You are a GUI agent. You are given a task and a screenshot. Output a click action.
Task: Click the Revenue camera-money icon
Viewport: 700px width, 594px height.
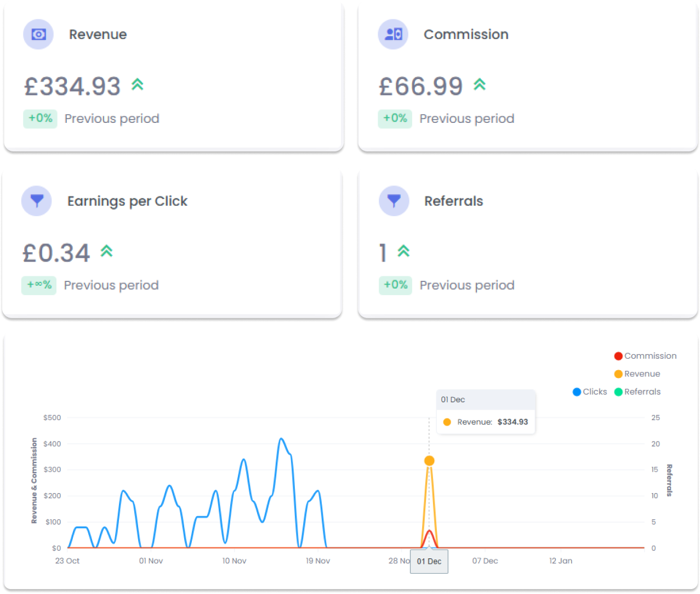[38, 35]
